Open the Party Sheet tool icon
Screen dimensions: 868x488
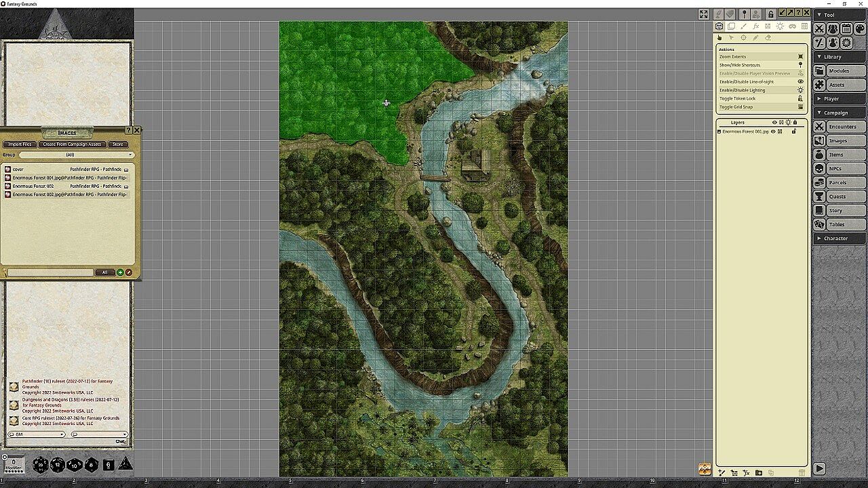[x=833, y=28]
